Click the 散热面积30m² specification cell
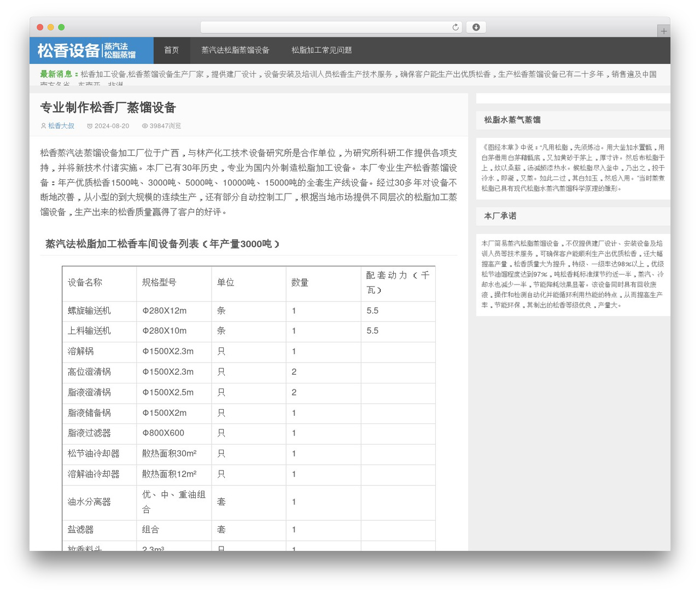 point(174,454)
